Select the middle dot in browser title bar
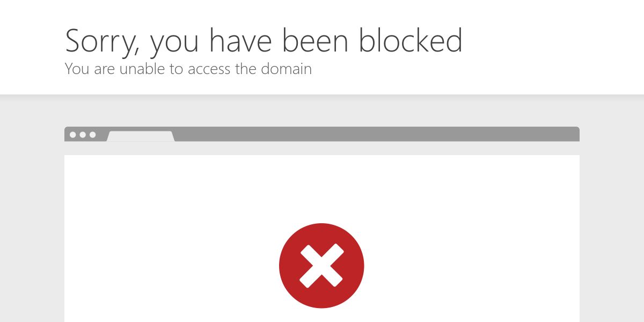 pos(83,135)
